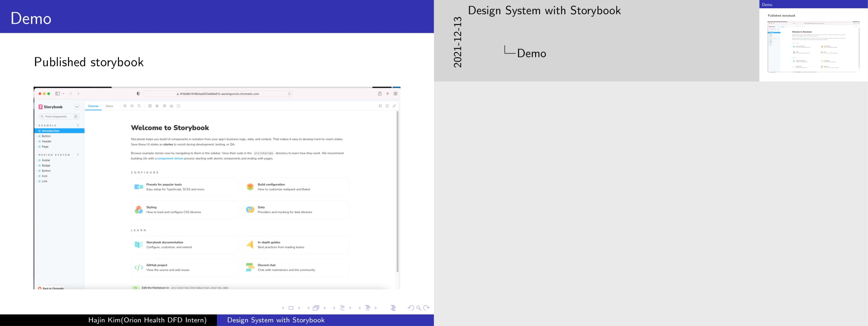The height and width of the screenshot is (326, 868).
Task: Toggle the measure toolbar icon
Action: click(171, 106)
